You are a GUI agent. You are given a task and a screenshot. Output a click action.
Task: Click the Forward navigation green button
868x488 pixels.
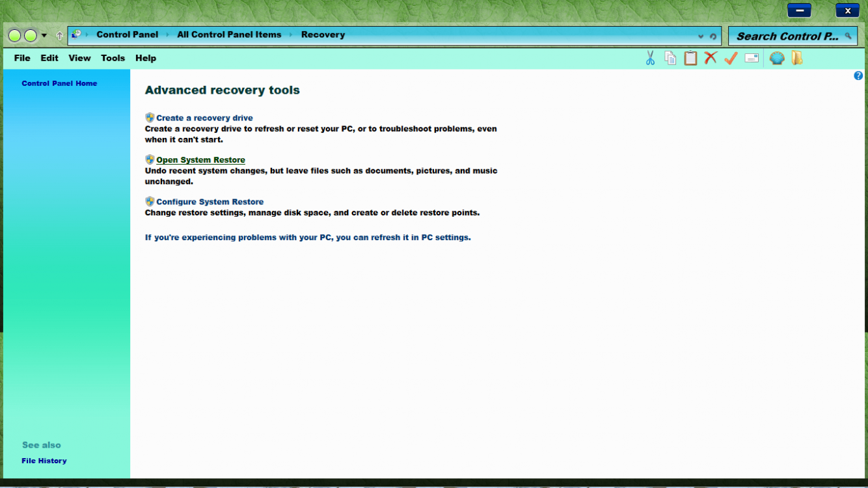tap(30, 36)
